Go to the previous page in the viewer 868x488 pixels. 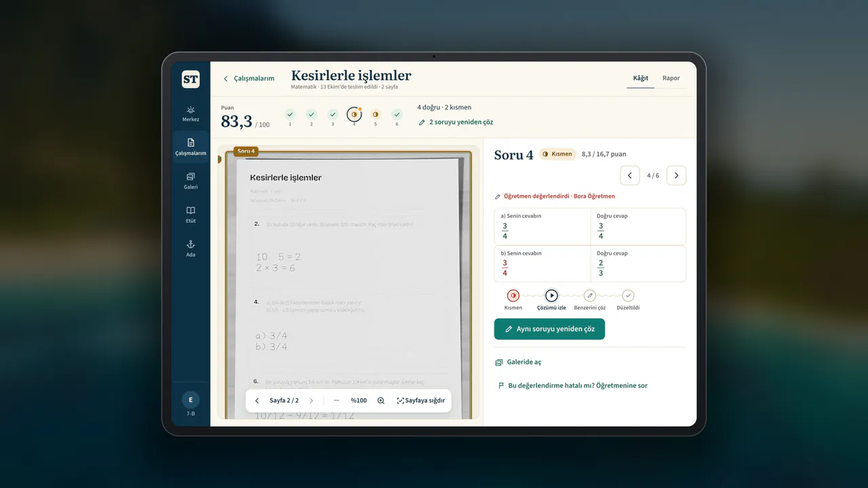point(257,401)
